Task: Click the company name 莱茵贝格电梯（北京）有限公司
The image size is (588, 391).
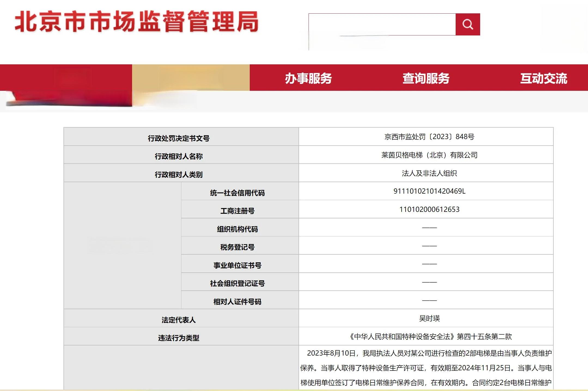Action: 429,155
